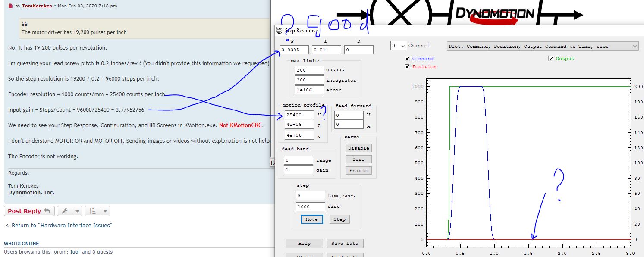Click the Dynomotion logo banner
Screen dimensions: 644x257
click(x=495, y=14)
